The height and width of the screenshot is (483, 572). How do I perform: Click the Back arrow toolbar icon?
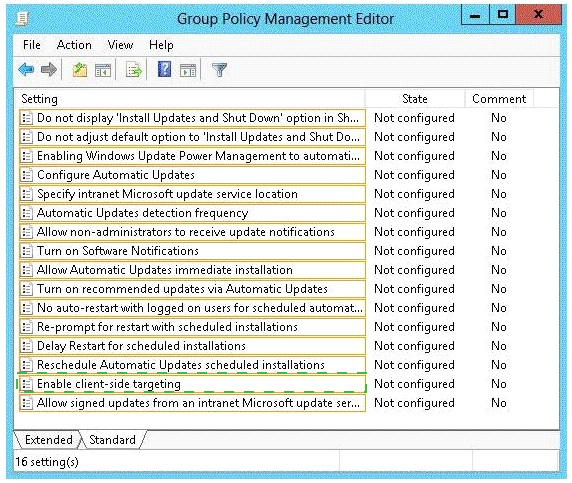coord(26,69)
